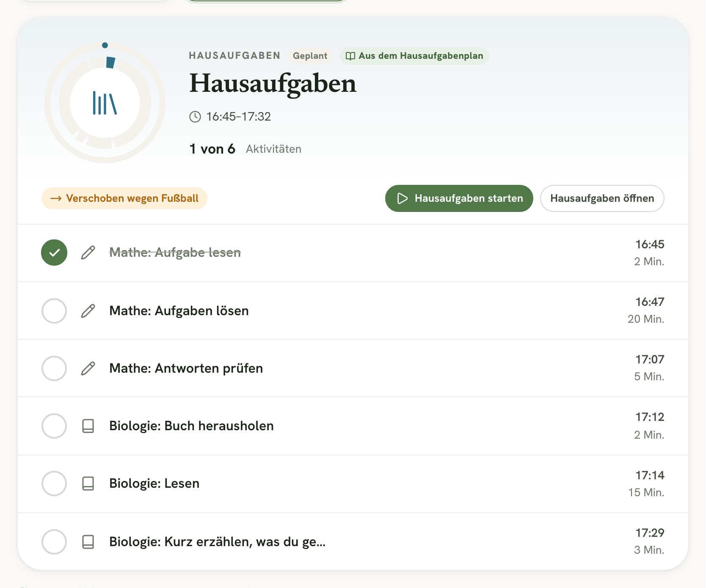
Task: Click the struck-through Mathe: Aufgabe lesen title
Action: [175, 253]
